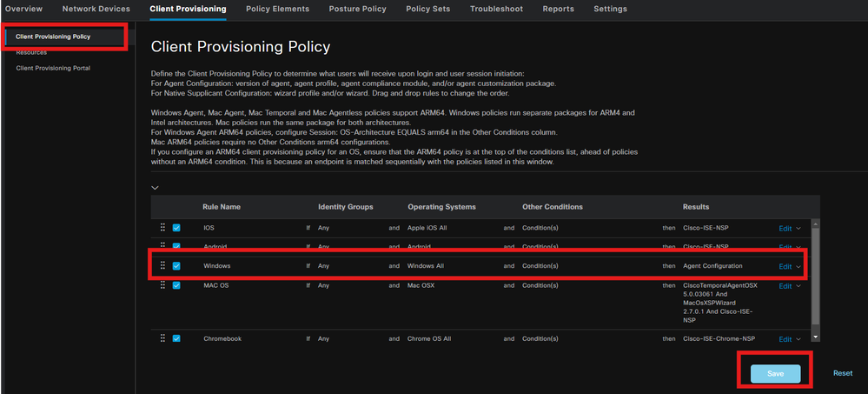Click the Reset link
This screenshot has height=394, width=868.
pos(843,373)
